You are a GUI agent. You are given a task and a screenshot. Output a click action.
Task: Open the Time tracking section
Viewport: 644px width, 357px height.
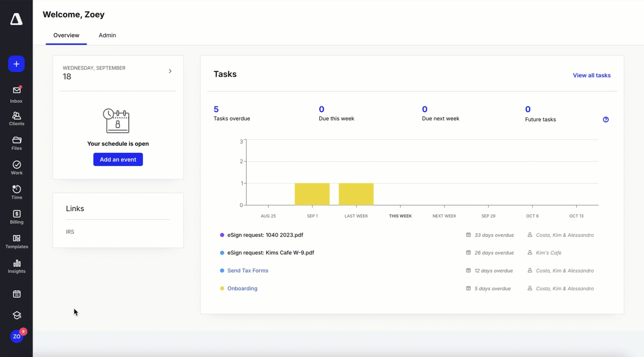(16, 192)
